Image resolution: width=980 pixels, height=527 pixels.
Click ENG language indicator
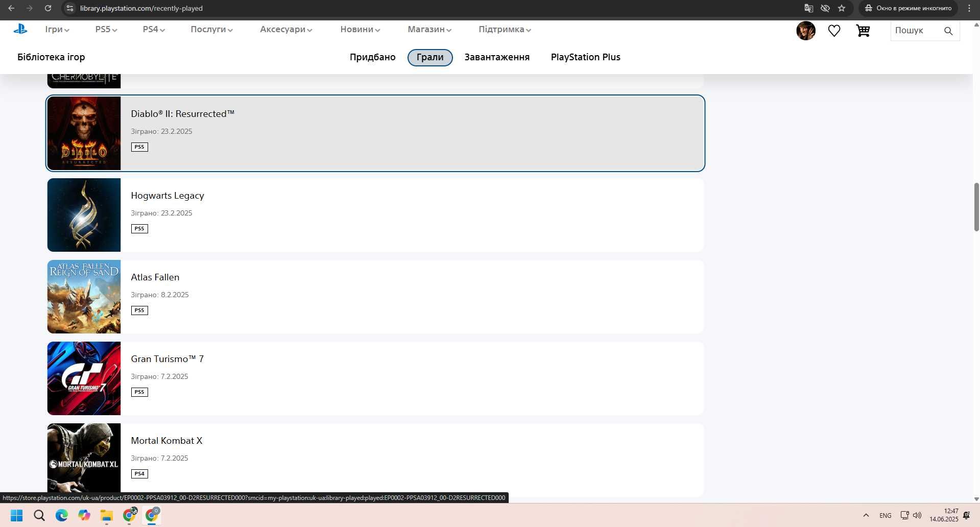[x=886, y=516]
